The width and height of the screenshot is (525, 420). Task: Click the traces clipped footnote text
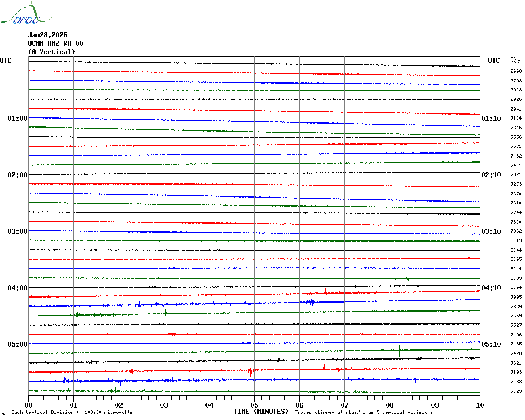(364, 413)
